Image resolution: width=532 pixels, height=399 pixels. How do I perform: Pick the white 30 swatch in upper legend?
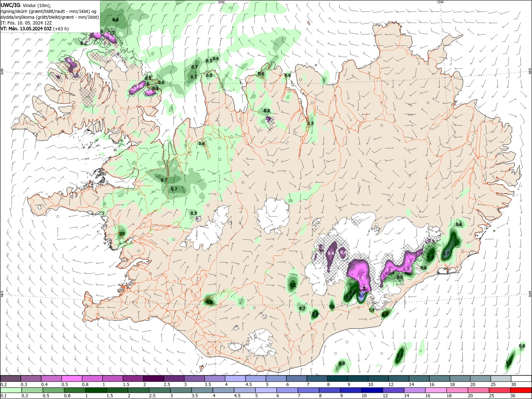coord(521,379)
